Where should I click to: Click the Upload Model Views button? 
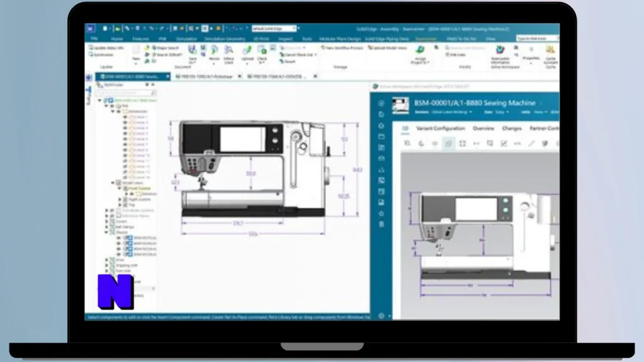pyautogui.click(x=387, y=48)
